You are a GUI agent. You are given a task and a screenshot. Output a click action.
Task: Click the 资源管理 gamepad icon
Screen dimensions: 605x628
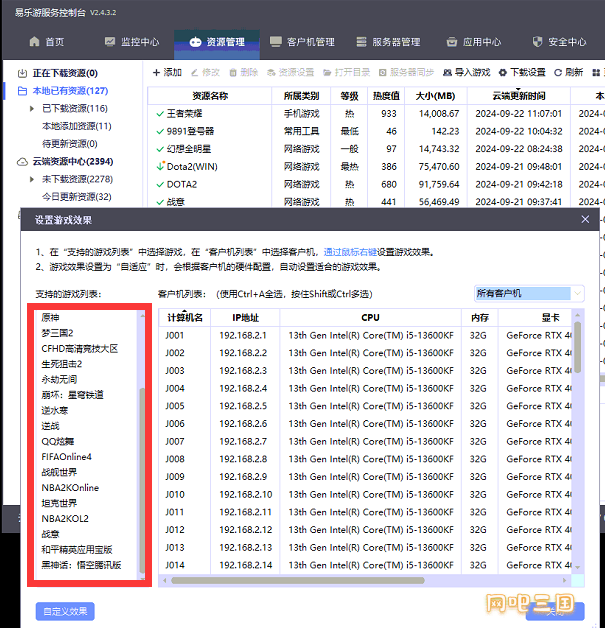tap(195, 42)
